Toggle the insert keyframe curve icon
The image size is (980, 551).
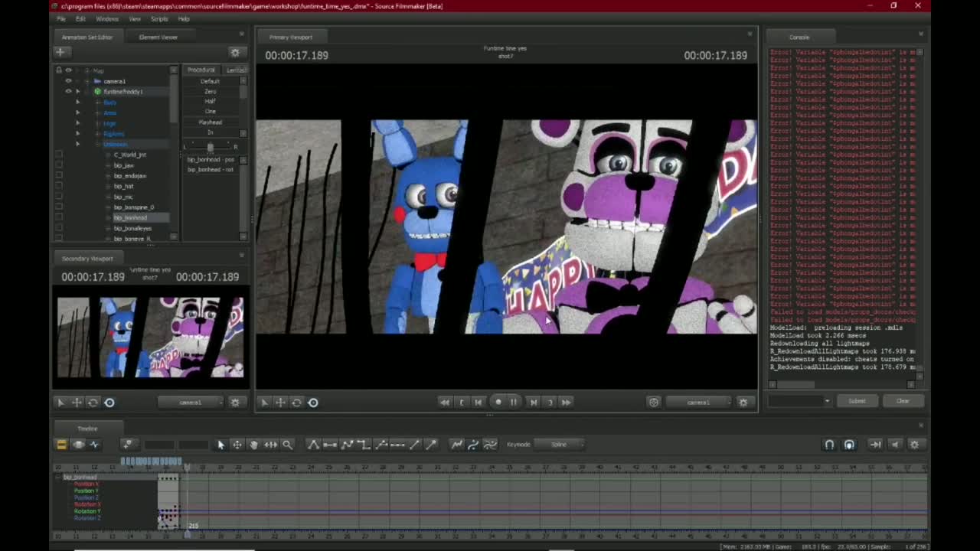coord(457,445)
